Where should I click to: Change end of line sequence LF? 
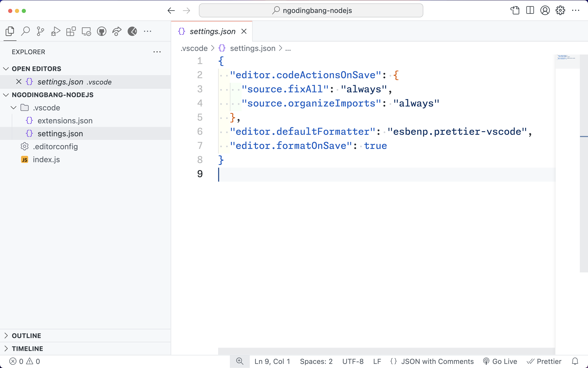[377, 361]
